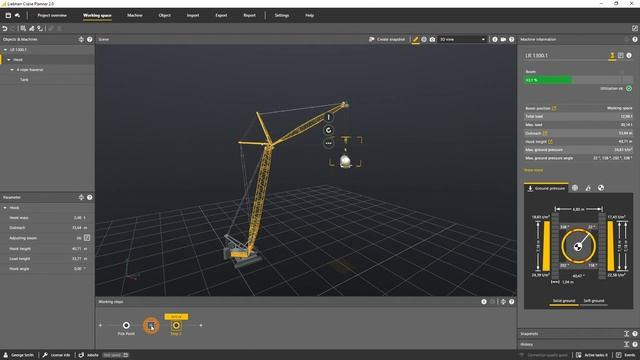Click fullscreen icon at toolbar right end
The image size is (640, 360).
635,28
